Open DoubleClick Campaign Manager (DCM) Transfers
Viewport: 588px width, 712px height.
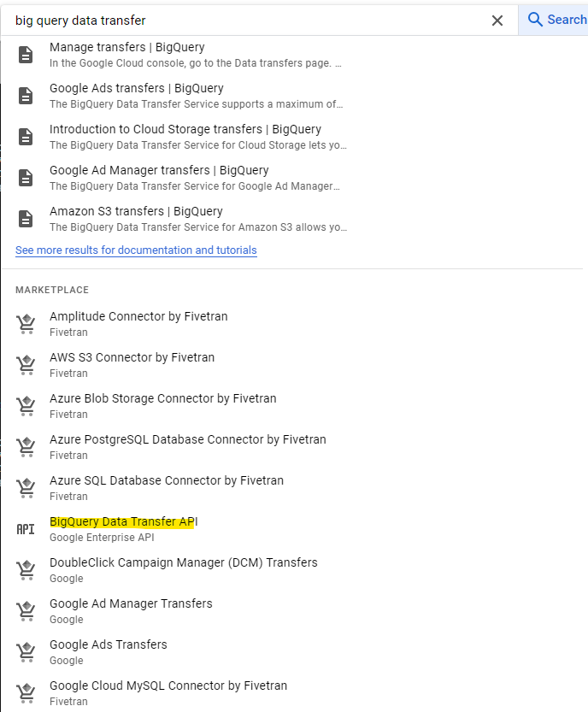tap(184, 562)
